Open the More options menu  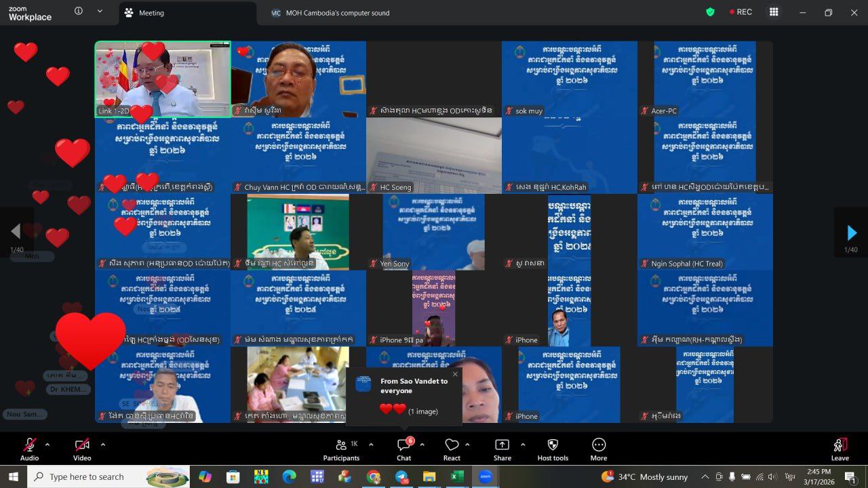coord(598,449)
